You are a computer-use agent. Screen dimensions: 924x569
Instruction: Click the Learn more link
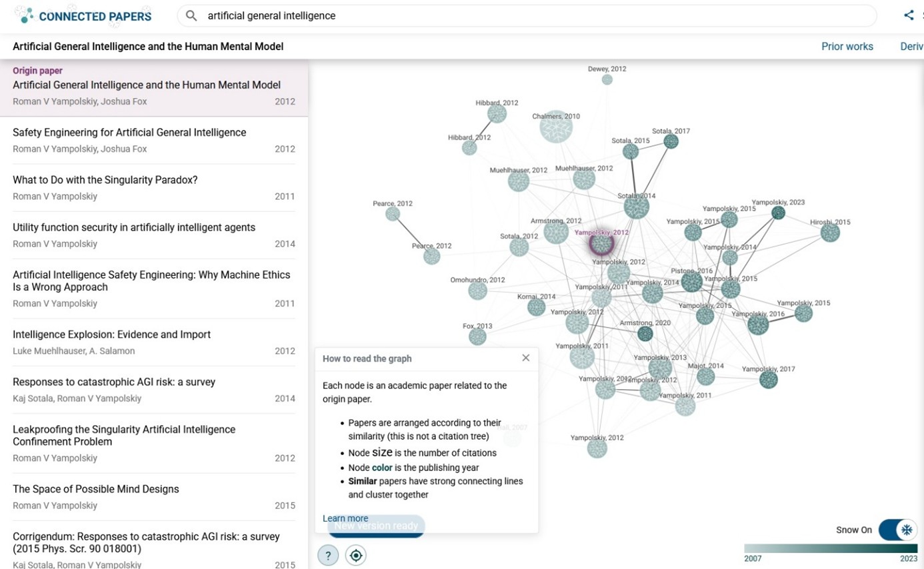(345, 518)
